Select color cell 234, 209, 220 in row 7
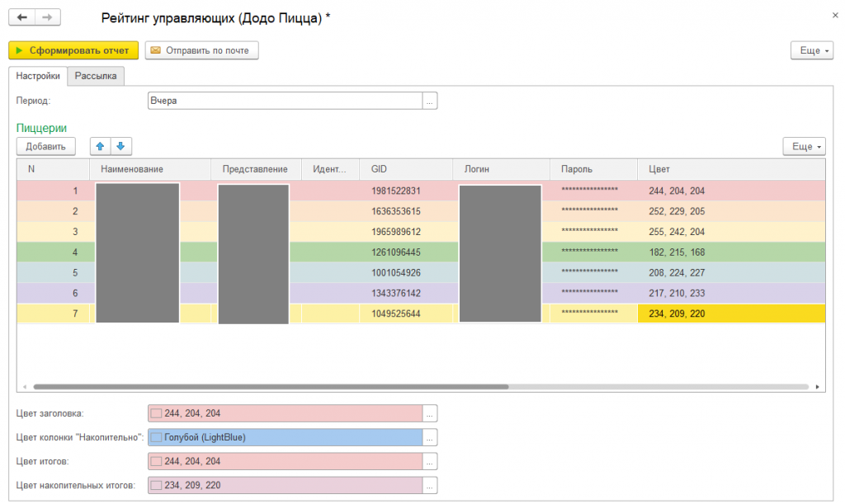The height and width of the screenshot is (504, 845). click(730, 313)
